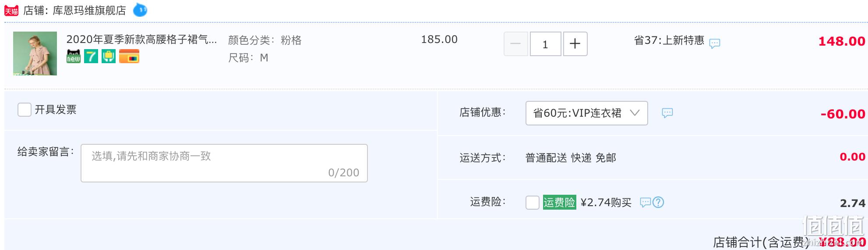Screen dimensions: 868x250
Task: Click the quantity input field showing 1
Action: (545, 44)
